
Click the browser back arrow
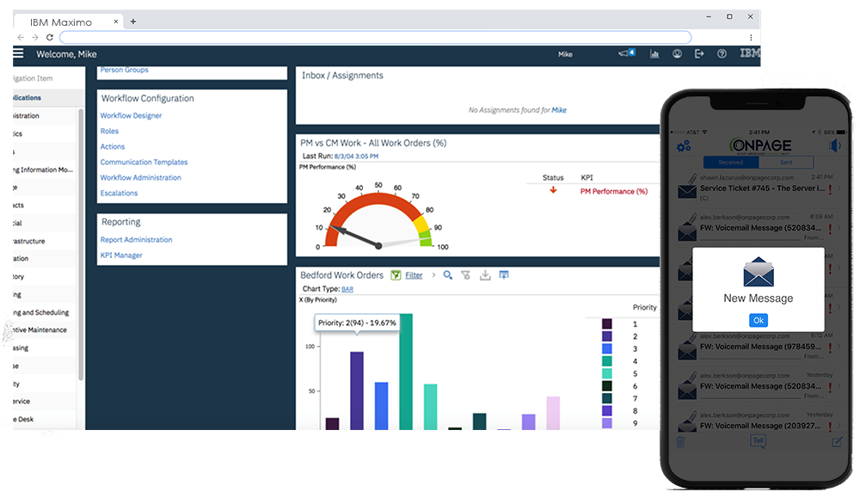click(x=21, y=37)
